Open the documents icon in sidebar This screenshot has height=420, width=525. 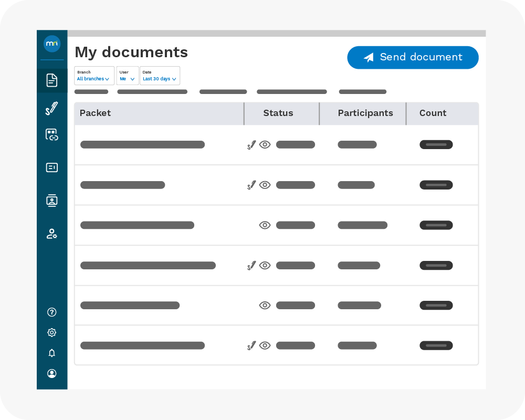pos(52,80)
